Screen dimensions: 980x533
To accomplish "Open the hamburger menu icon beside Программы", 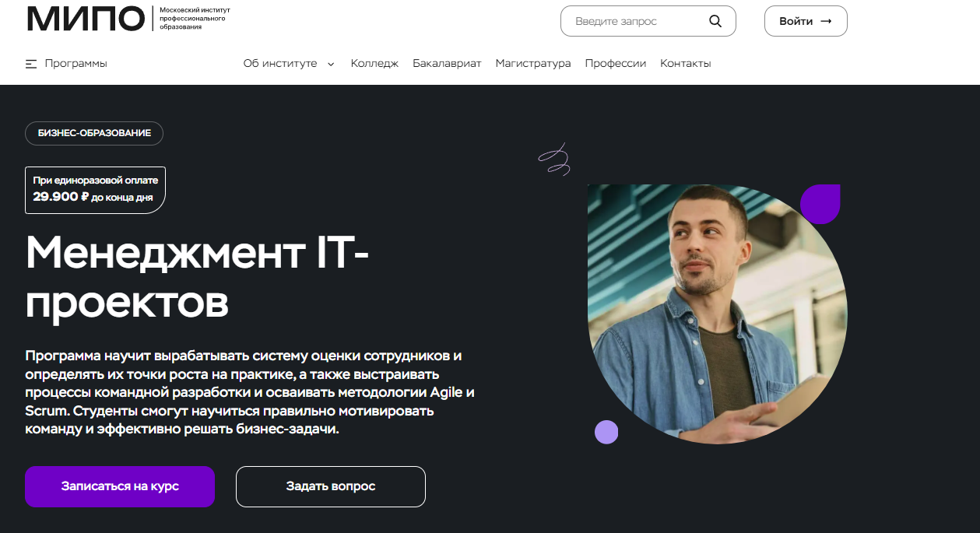I will tap(31, 64).
